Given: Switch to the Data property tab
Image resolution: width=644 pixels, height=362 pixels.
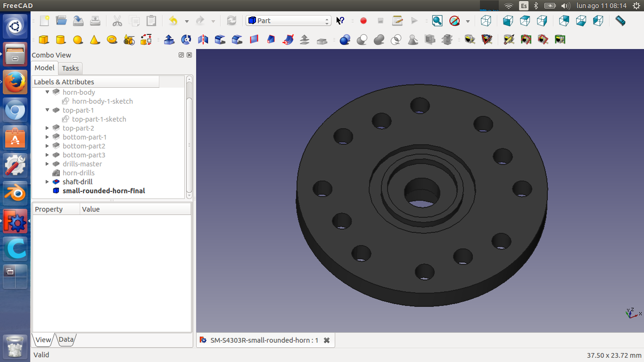Looking at the screenshot, I should tap(66, 339).
